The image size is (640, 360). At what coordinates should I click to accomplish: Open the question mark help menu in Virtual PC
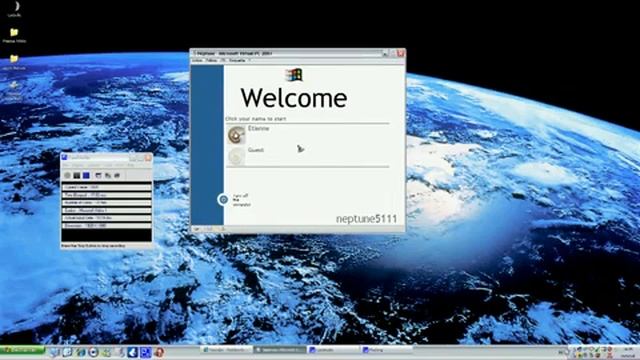tap(249, 60)
